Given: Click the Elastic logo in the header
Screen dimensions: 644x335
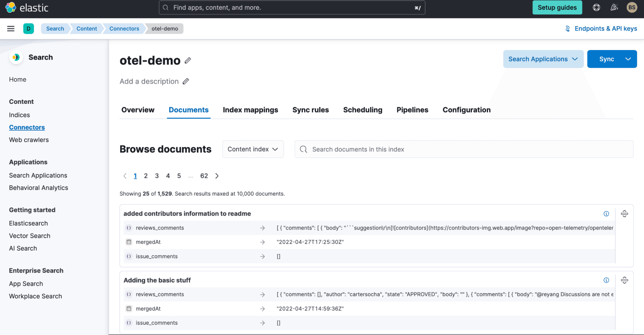Looking at the screenshot, I should [27, 7].
